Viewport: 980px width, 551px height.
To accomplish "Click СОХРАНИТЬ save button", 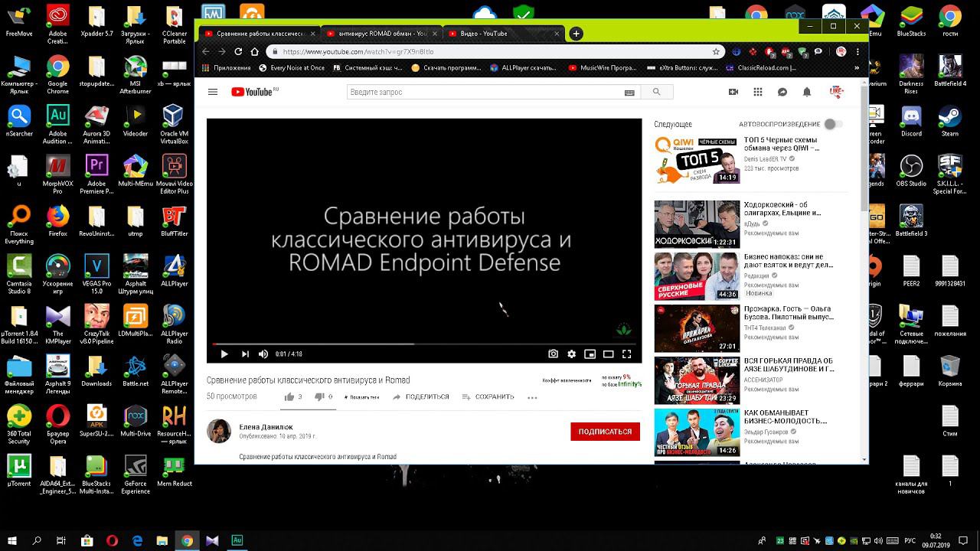I will 488,397.
